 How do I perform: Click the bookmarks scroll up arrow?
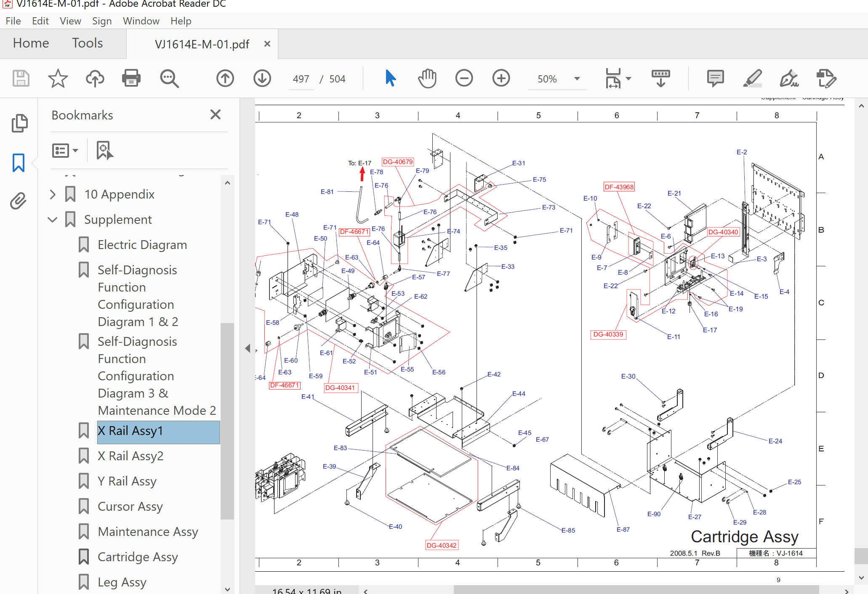227,183
